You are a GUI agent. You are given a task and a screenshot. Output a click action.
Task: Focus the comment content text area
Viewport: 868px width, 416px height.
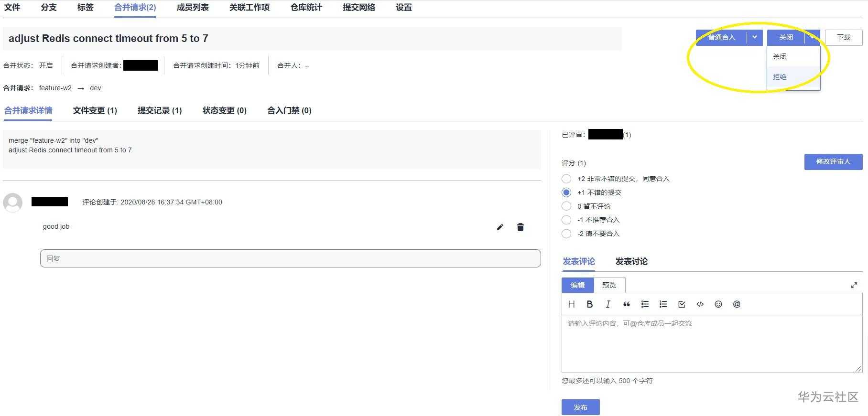coord(712,344)
